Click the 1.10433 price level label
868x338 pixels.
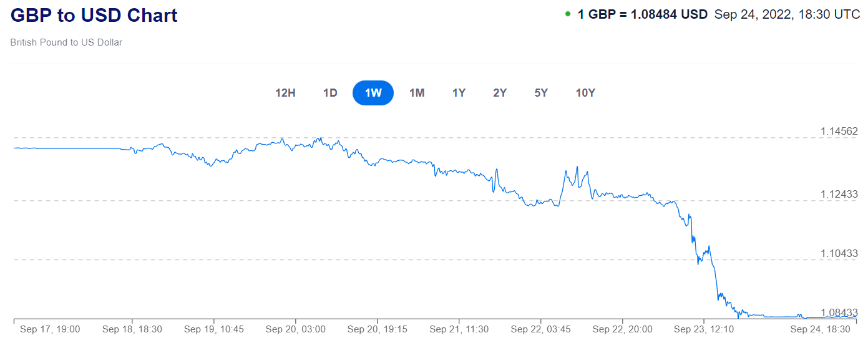(x=839, y=253)
